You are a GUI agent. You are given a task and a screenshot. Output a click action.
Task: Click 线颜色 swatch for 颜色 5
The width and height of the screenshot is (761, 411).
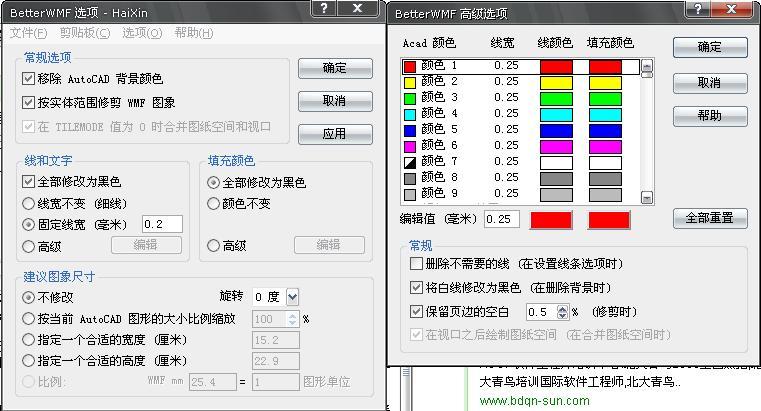(x=556, y=131)
